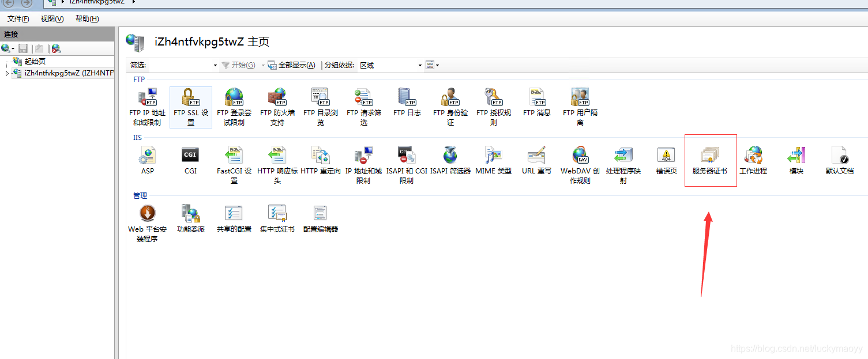This screenshot has height=359, width=868.
Task: Open the 视图(V) menu
Action: pyautogui.click(x=52, y=19)
